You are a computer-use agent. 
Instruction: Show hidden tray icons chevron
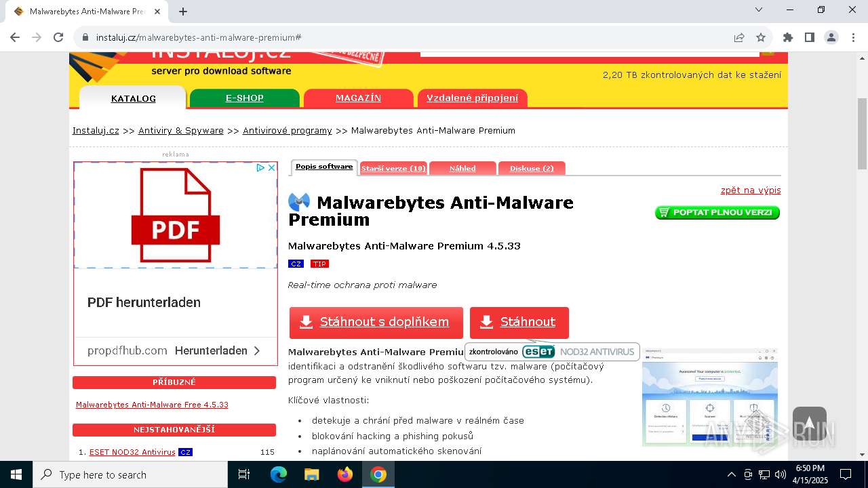click(731, 474)
